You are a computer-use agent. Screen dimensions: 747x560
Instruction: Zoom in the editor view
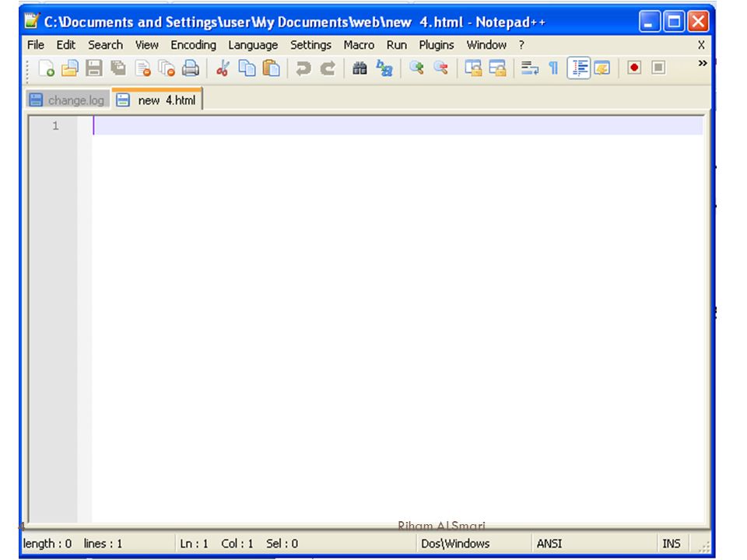click(x=416, y=68)
